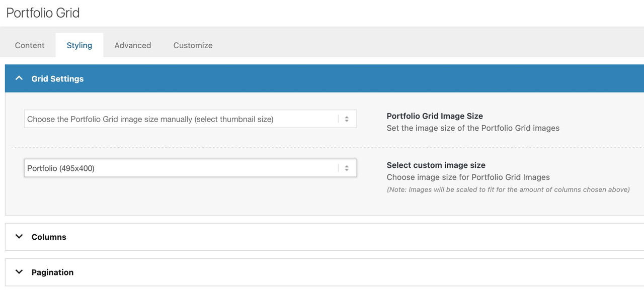Expand the Pagination section title
The height and width of the screenshot is (296, 644).
tap(52, 272)
